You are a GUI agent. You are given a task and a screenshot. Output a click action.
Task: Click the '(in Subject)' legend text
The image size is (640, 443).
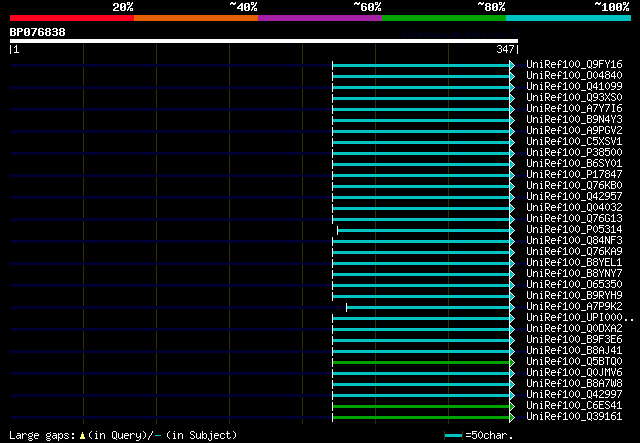pos(202,435)
